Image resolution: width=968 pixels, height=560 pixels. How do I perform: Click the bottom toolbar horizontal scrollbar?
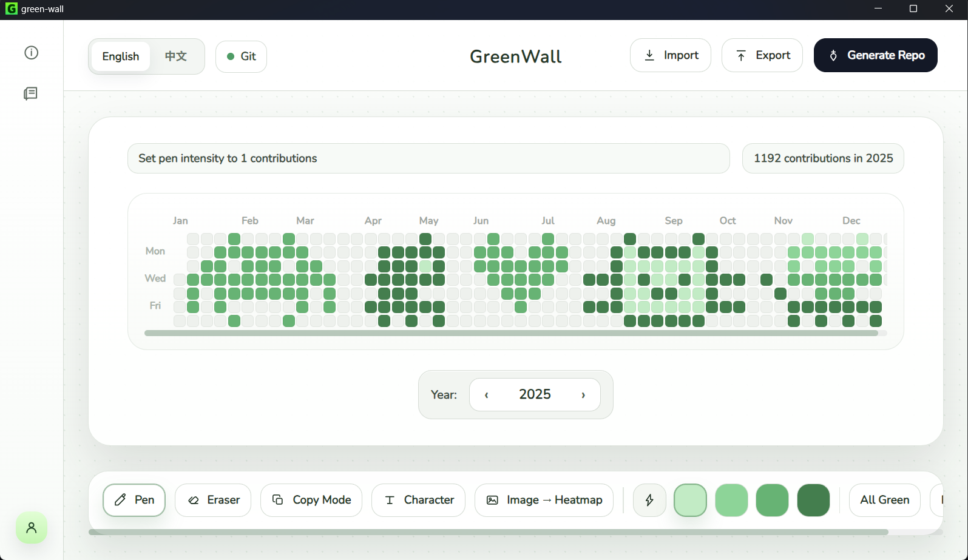[489, 532]
